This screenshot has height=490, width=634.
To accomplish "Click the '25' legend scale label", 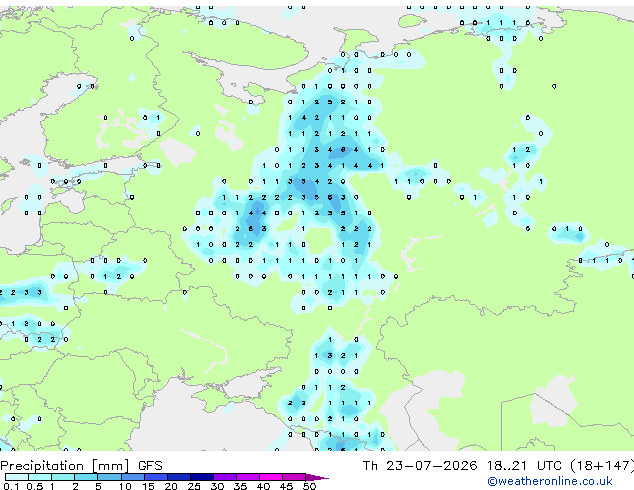I will (194, 486).
